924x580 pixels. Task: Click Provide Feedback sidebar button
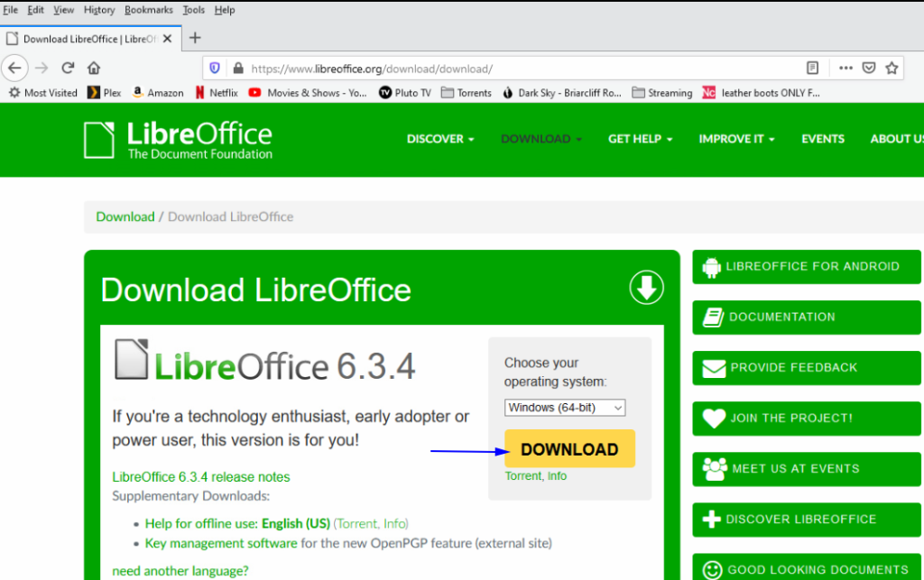pos(807,368)
